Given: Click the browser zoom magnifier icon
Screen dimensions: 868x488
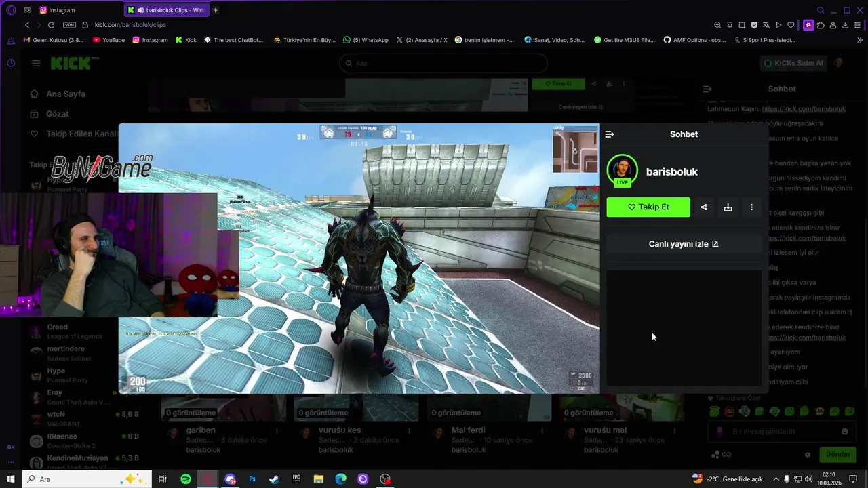Looking at the screenshot, I should point(717,25).
